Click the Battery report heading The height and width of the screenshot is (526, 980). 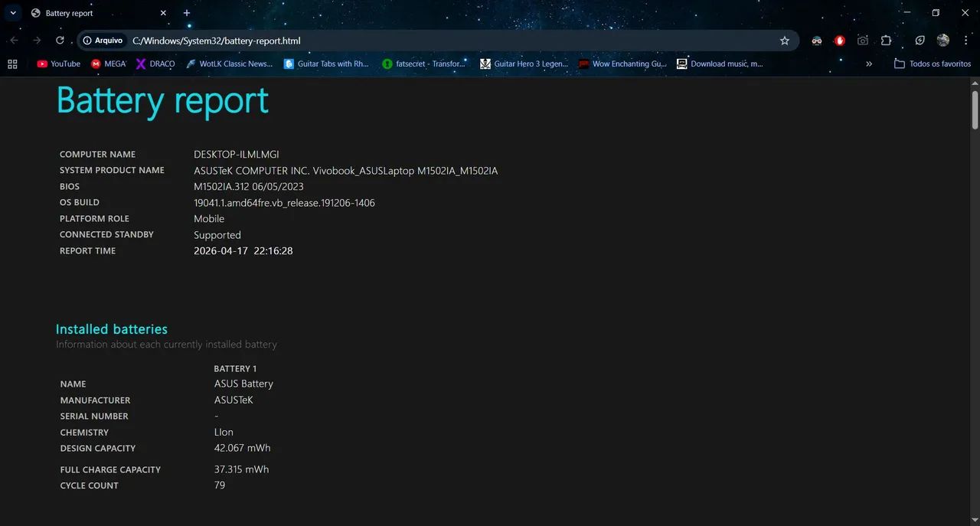(162, 100)
